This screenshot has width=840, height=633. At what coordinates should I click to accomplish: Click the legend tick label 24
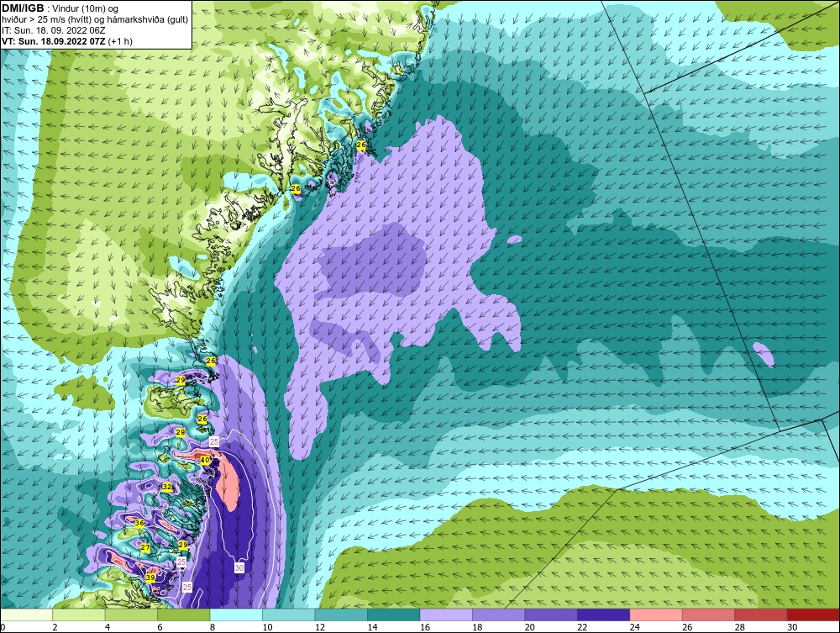click(x=635, y=627)
